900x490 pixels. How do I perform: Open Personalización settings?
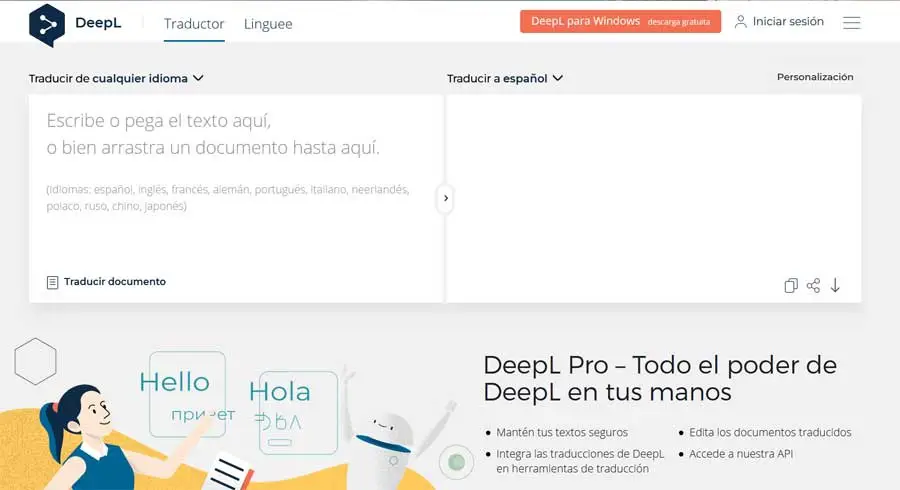815,77
